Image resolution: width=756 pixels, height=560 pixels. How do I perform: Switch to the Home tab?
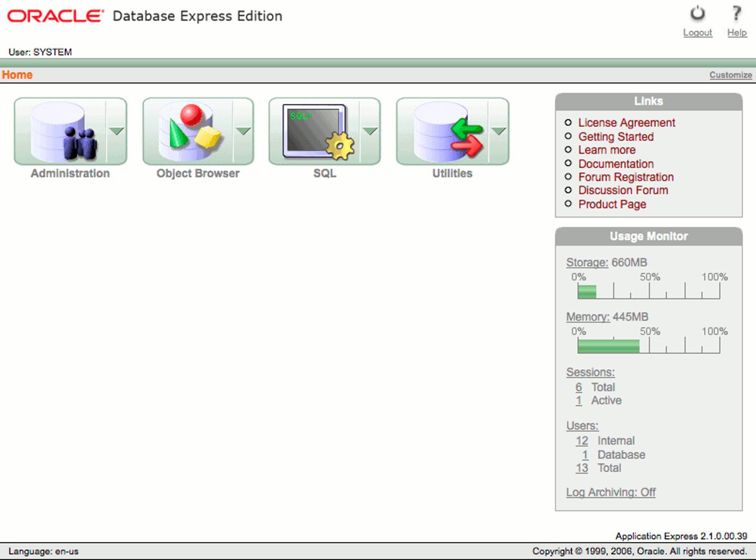point(16,75)
